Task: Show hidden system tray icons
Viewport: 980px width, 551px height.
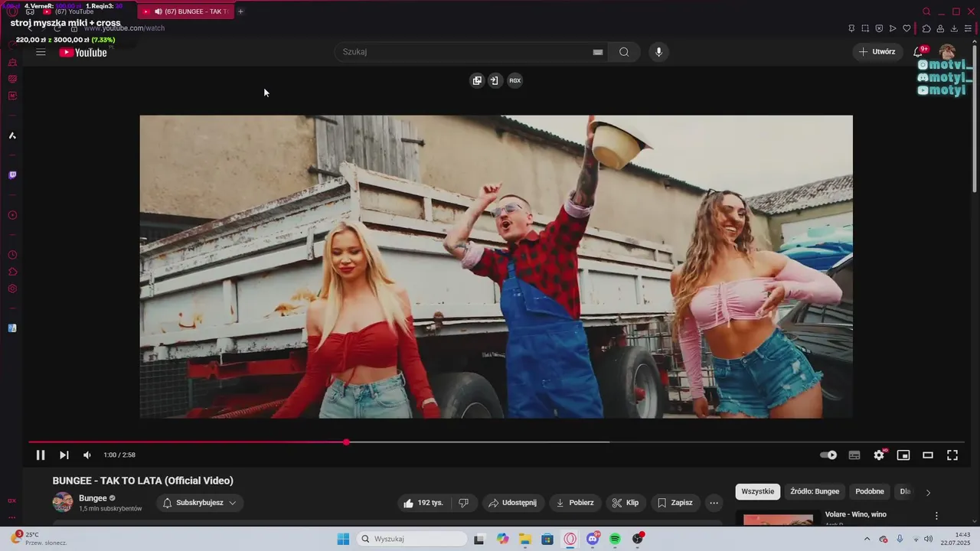Action: tap(867, 539)
